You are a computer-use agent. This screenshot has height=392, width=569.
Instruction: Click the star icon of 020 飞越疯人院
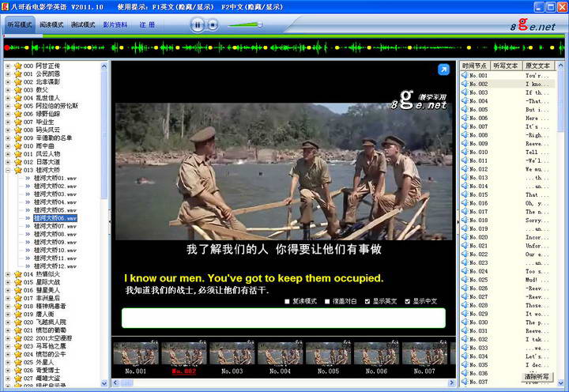tap(17, 322)
